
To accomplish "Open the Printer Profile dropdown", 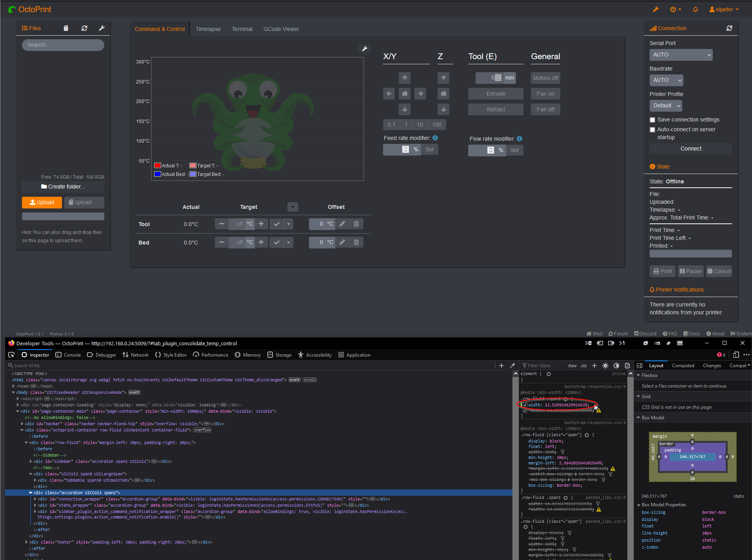I will (665, 105).
